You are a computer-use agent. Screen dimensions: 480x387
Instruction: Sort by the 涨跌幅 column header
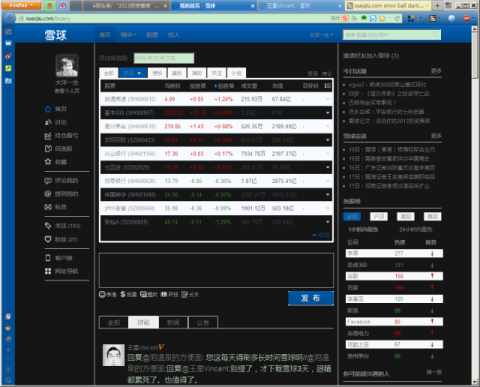click(224, 86)
